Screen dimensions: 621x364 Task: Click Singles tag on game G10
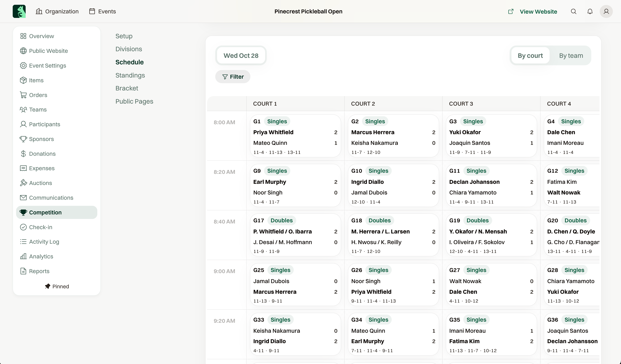pyautogui.click(x=378, y=171)
